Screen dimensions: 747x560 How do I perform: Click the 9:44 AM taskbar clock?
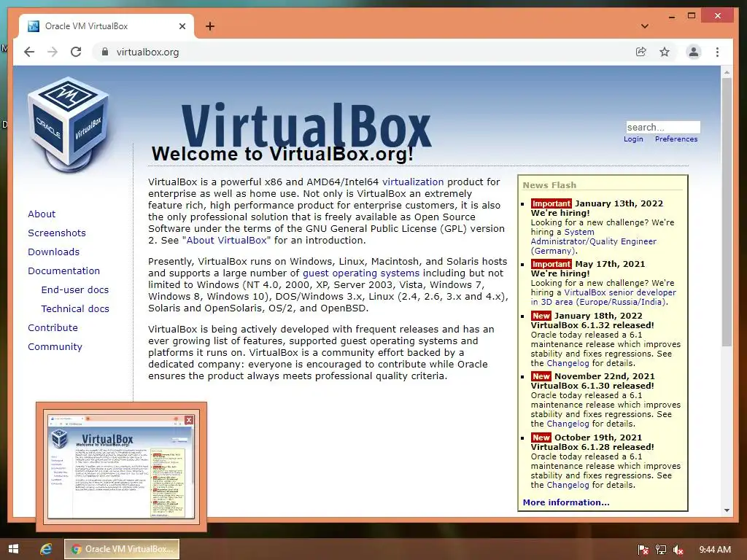(x=715, y=550)
